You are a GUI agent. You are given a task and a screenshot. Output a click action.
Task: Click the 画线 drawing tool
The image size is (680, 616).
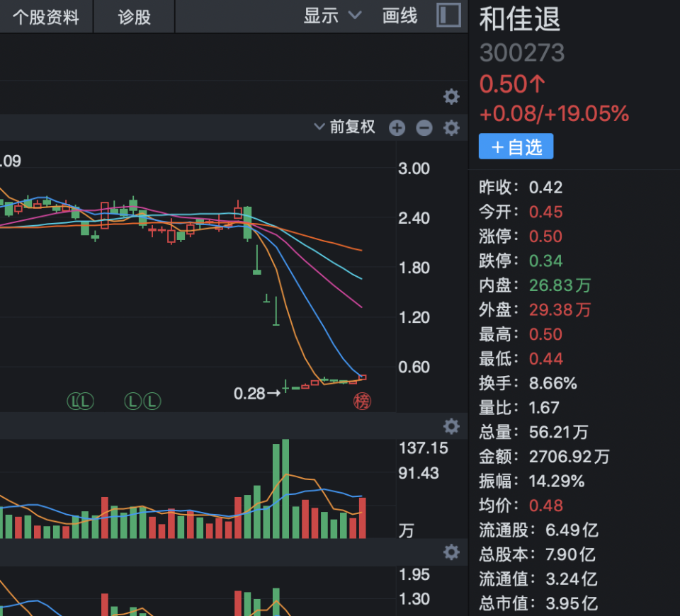399,16
